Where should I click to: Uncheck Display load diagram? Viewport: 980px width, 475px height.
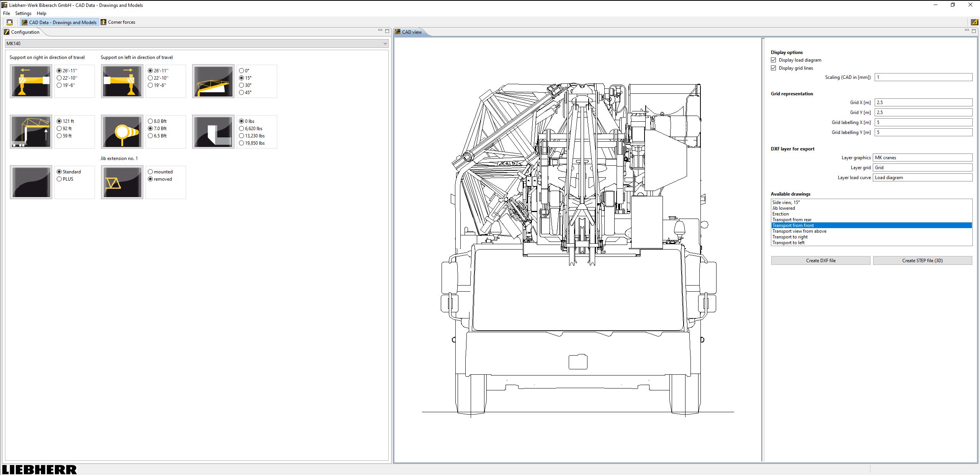[774, 60]
